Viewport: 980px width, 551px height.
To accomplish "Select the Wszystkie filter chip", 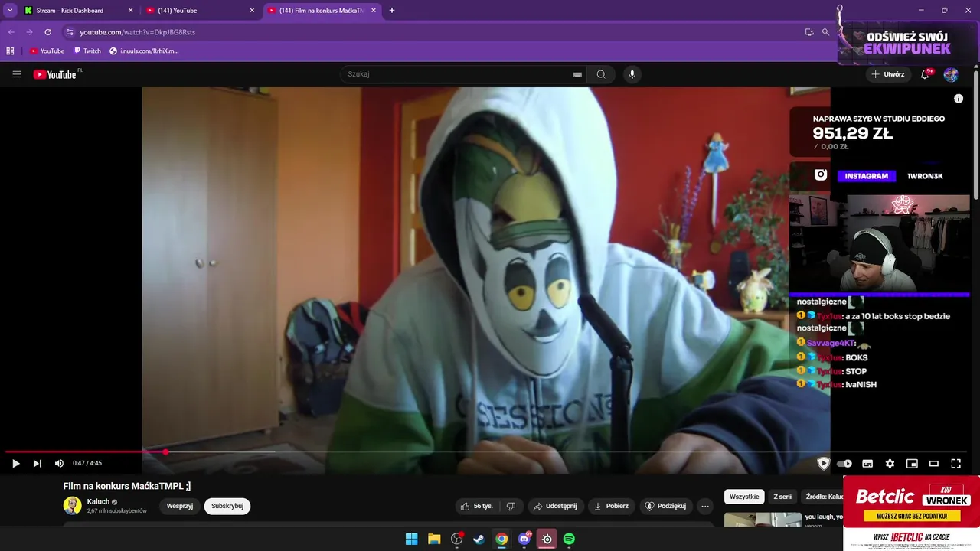I will pos(744,497).
